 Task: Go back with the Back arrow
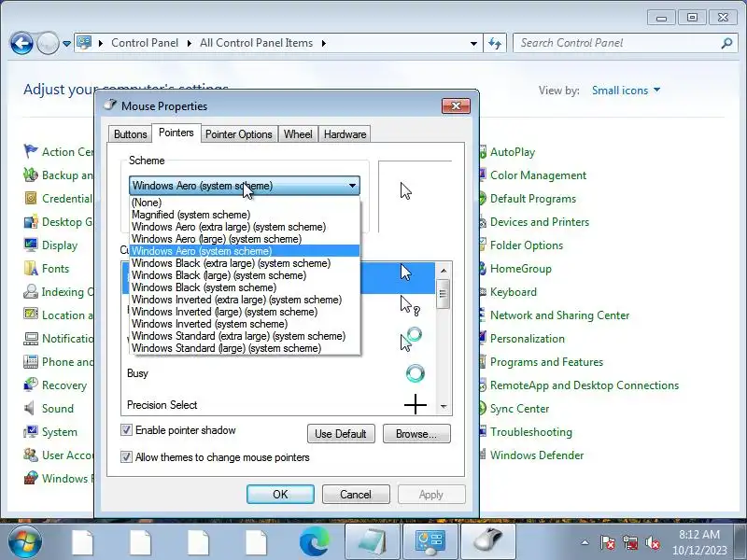[x=21, y=43]
